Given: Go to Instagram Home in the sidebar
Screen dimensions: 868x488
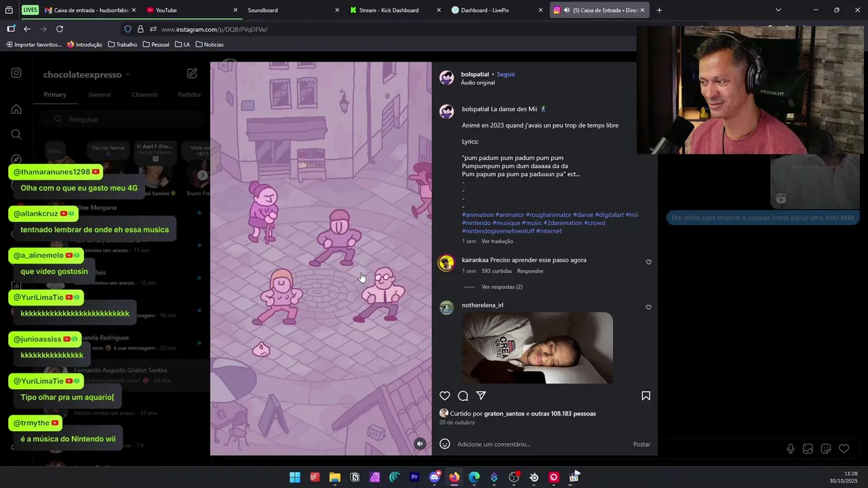Looking at the screenshot, I should point(16,109).
